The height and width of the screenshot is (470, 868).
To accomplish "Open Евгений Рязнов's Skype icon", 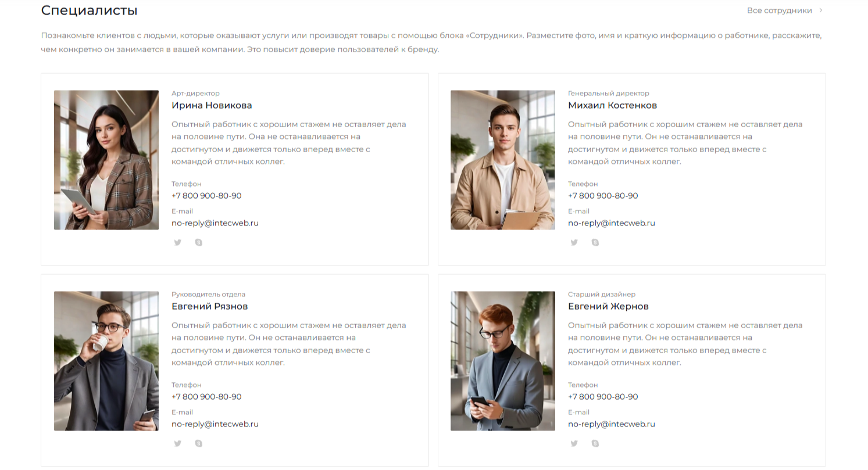I will 199,443.
